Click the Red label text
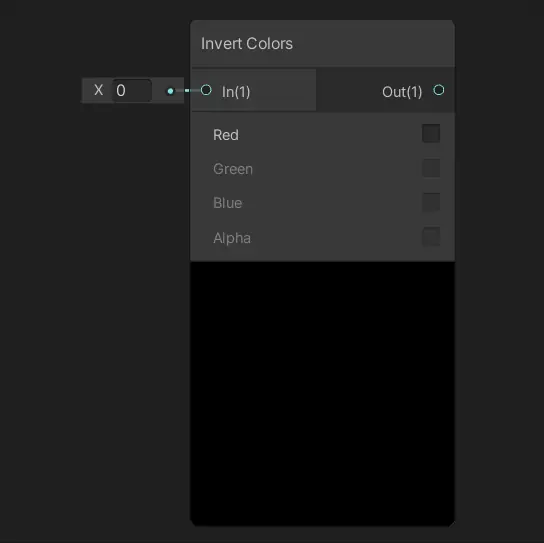The height and width of the screenshot is (543, 544). pos(226,135)
